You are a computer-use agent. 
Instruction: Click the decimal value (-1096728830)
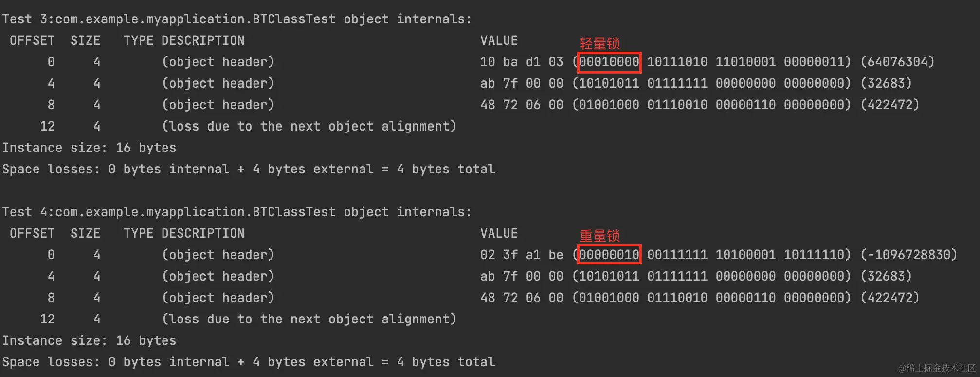pos(908,255)
